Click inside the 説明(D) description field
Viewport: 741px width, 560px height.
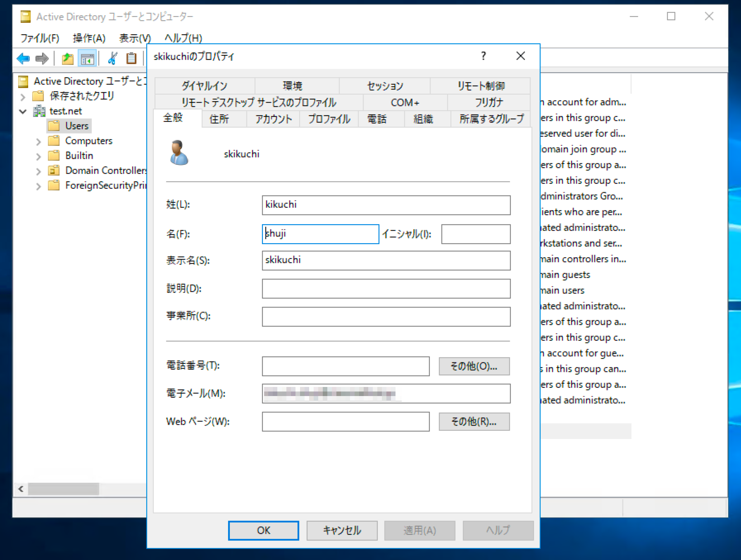point(386,289)
